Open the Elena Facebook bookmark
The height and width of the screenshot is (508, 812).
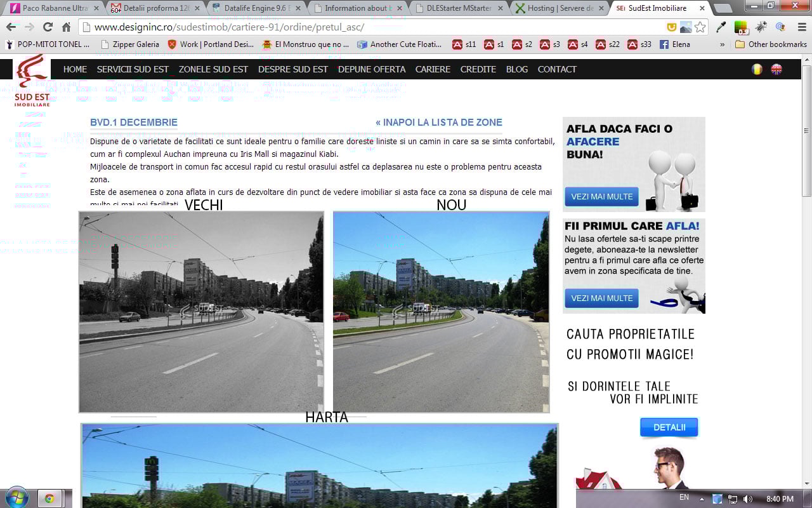[674, 44]
